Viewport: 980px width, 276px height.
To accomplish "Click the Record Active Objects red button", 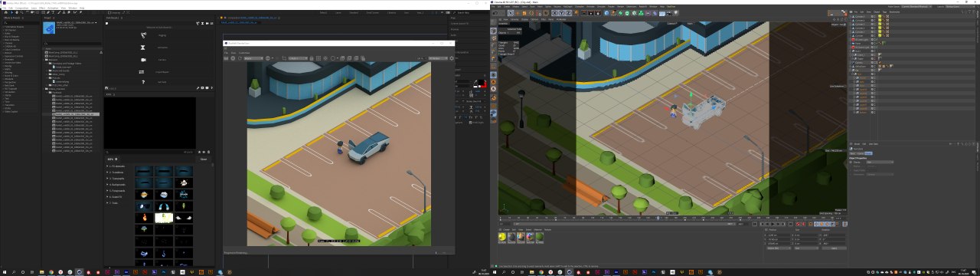I will pyautogui.click(x=798, y=224).
